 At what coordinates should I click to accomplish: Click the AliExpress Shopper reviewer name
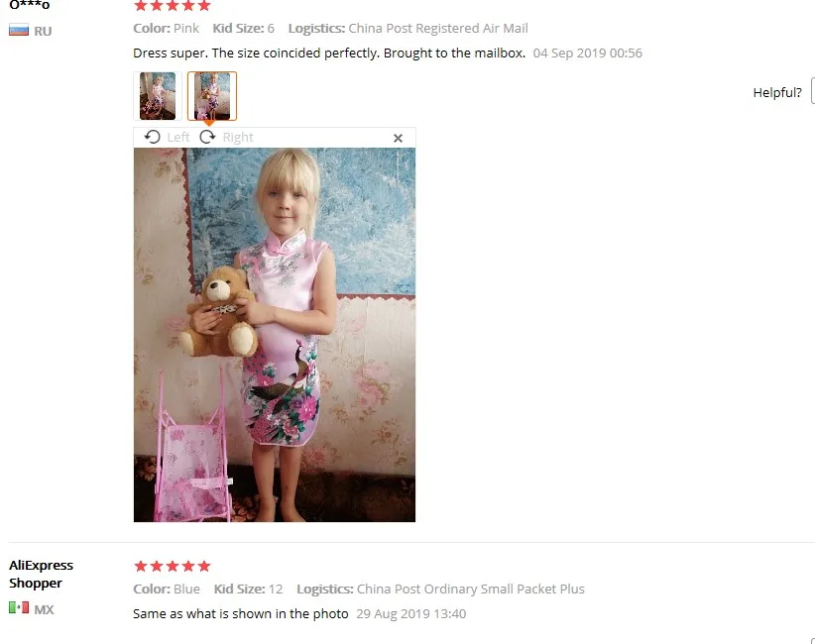click(x=41, y=574)
